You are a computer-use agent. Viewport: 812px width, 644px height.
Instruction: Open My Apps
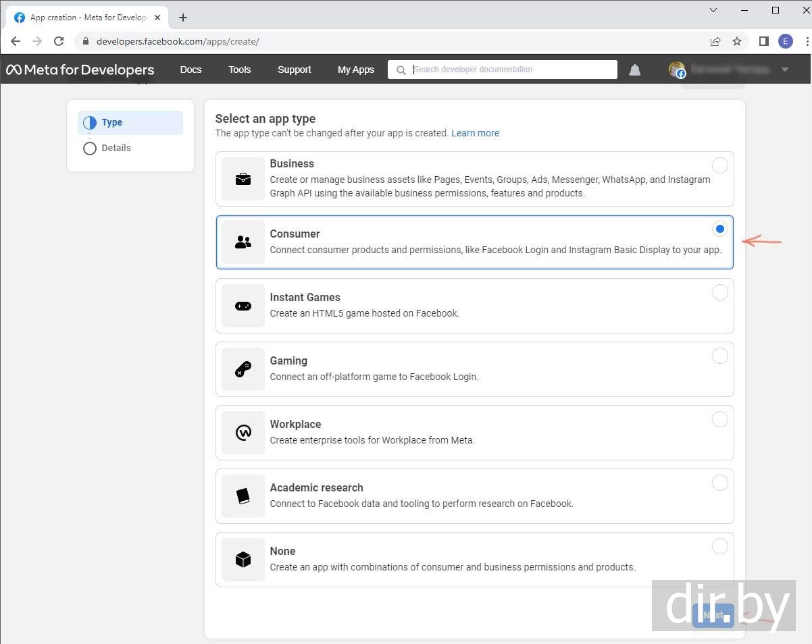[356, 70]
